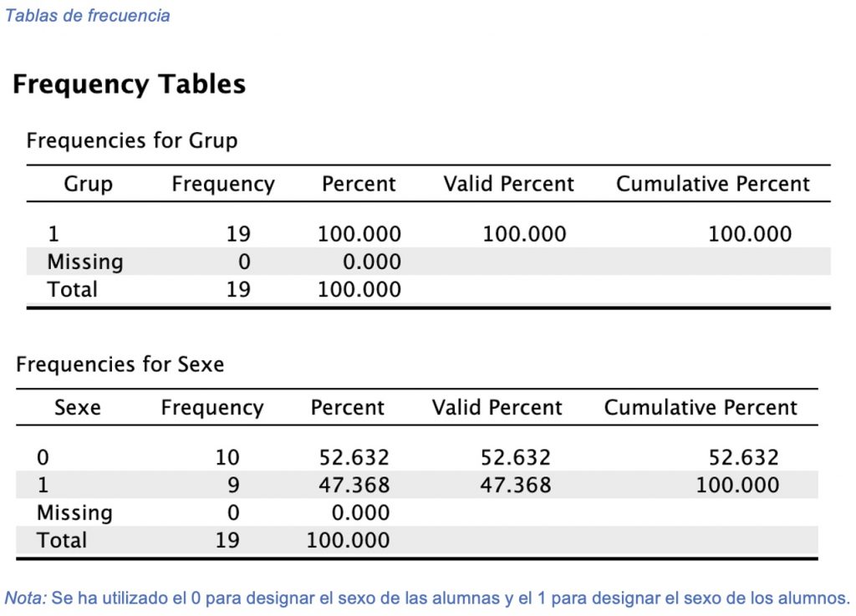Viewport: 856px width, 616px height.
Task: Select the "Sexe" column header
Action: click(77, 408)
